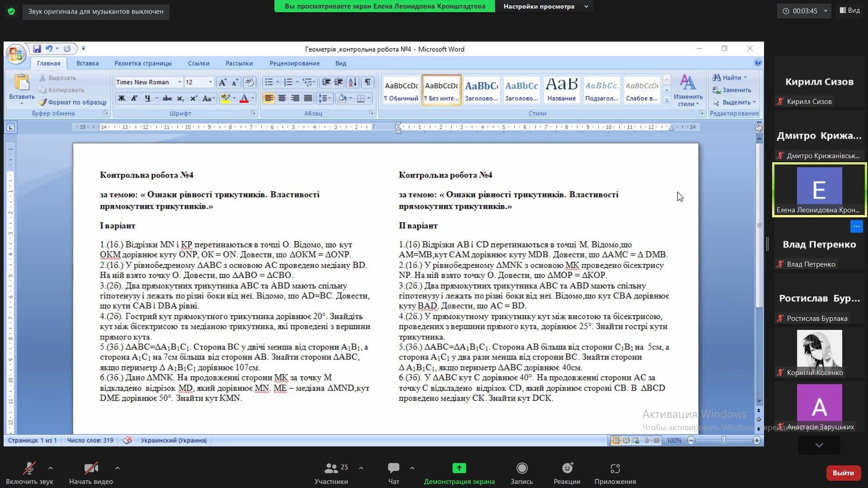
Task: Switch to the Вид ribbon tab
Action: (340, 63)
